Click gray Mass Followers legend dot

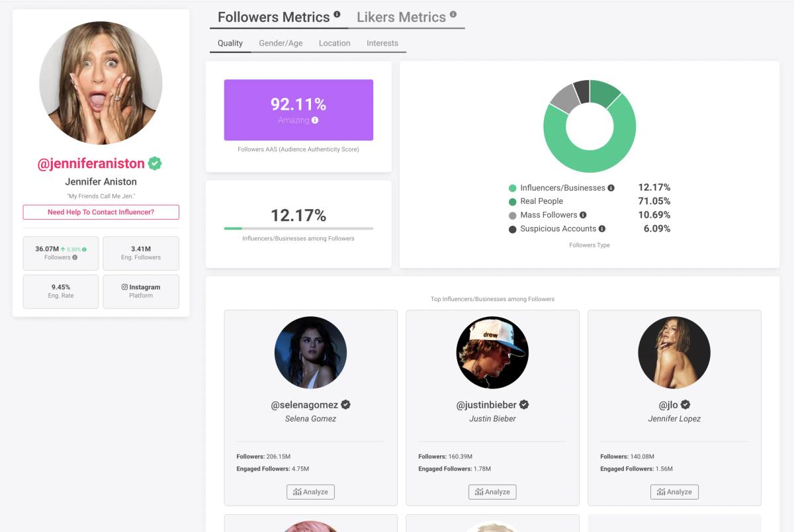point(512,215)
